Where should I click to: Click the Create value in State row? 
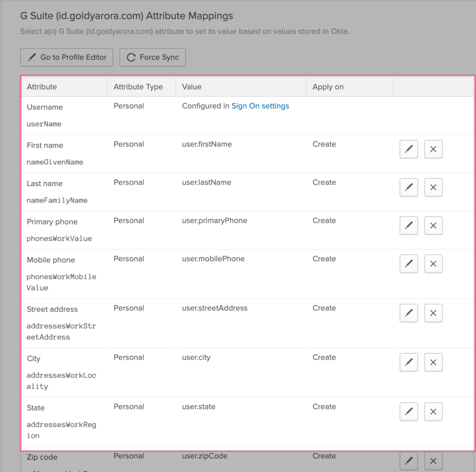324,407
